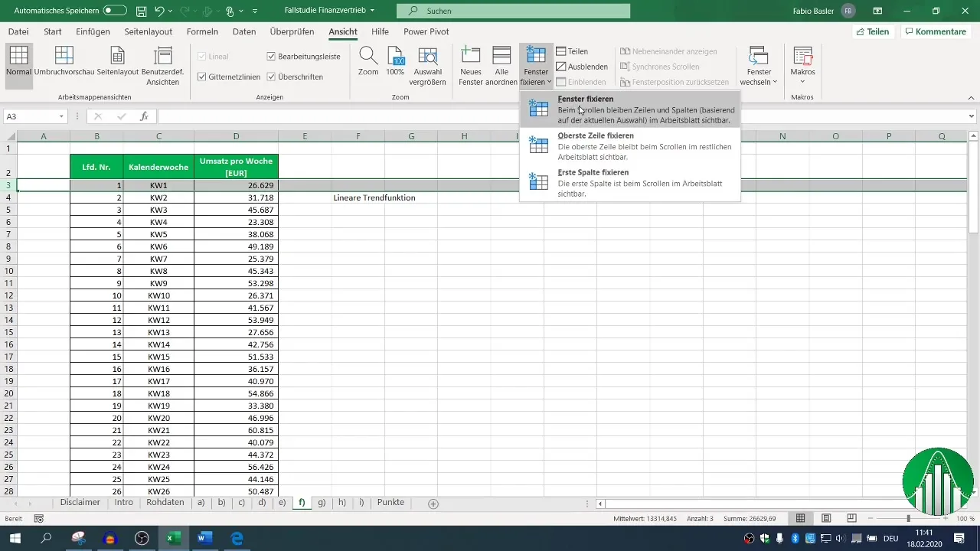The height and width of the screenshot is (551, 980).
Task: Expand Fenster fixieren dropdown button
Action: 536,66
